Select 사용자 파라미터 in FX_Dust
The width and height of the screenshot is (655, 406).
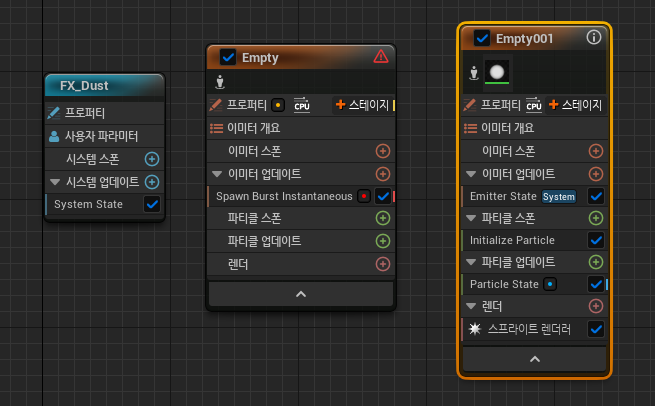(x=104, y=136)
